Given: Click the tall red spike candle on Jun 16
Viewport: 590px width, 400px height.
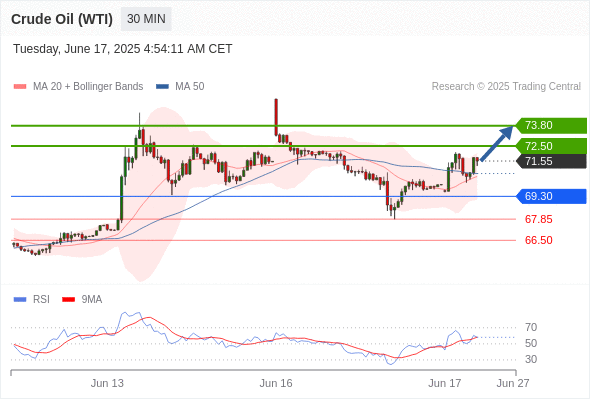Looking at the screenshot, I should (276, 117).
